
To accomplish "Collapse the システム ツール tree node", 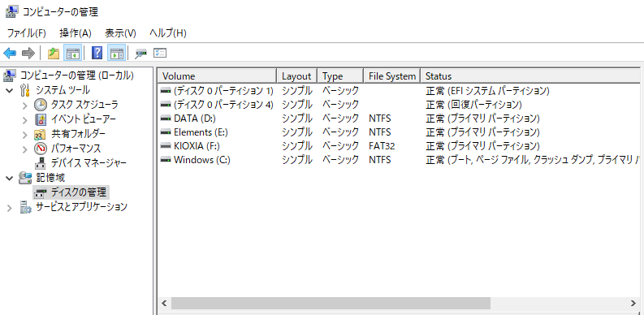I will tap(10, 90).
